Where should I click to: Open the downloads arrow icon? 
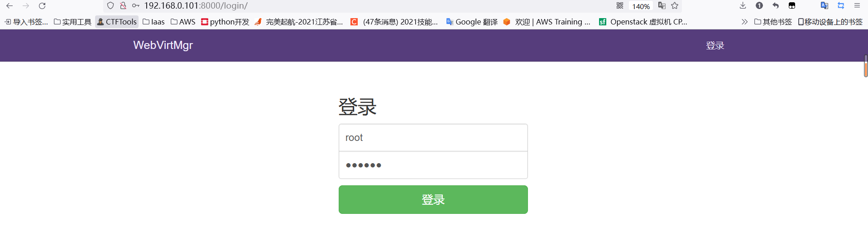click(743, 6)
